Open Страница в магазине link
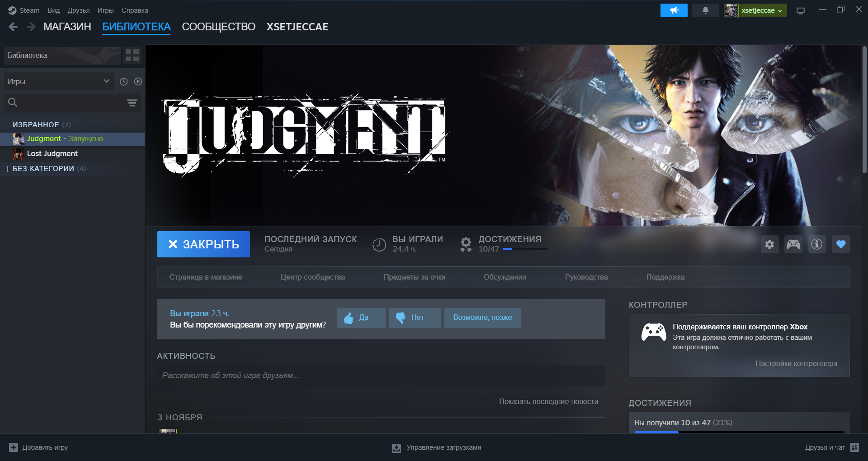The image size is (868, 461). pos(206,277)
